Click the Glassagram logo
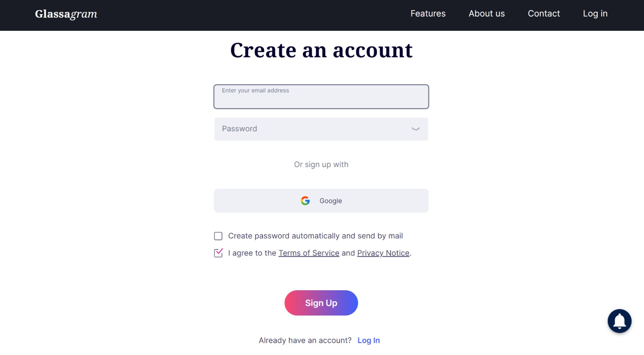This screenshot has width=644, height=355. click(66, 14)
